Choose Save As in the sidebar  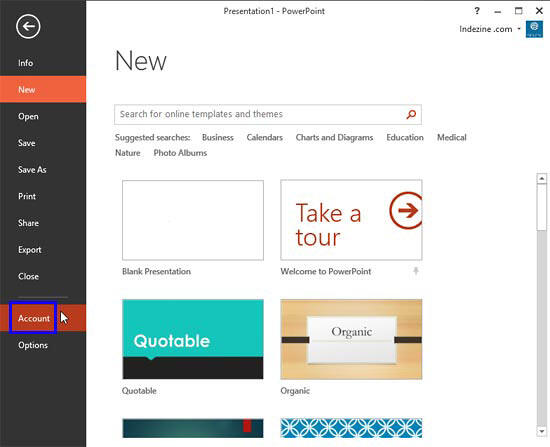43,170
